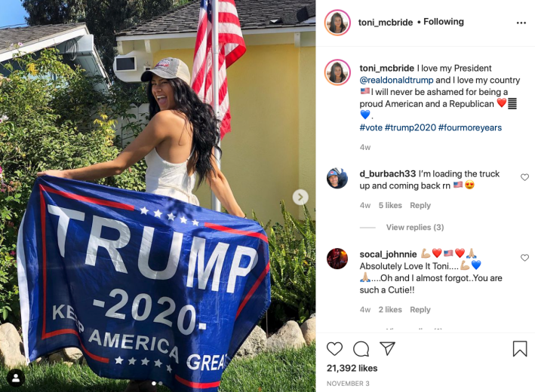
Task: Go to next photo with the arrow
Action: pyautogui.click(x=300, y=197)
